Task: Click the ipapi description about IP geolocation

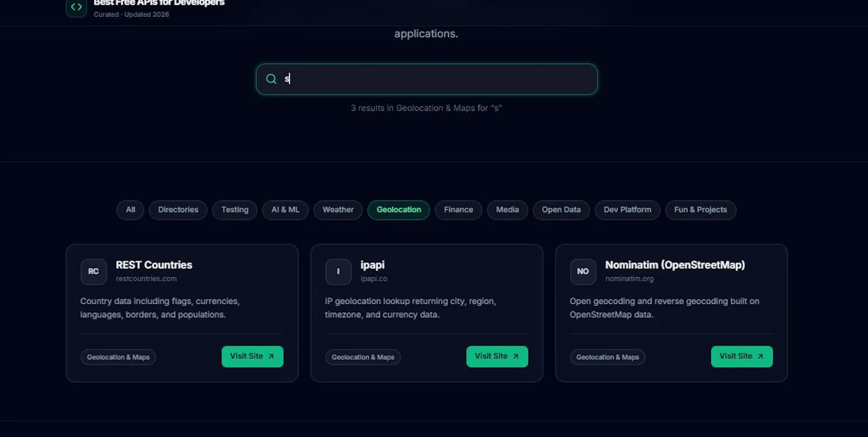Action: pyautogui.click(x=411, y=308)
